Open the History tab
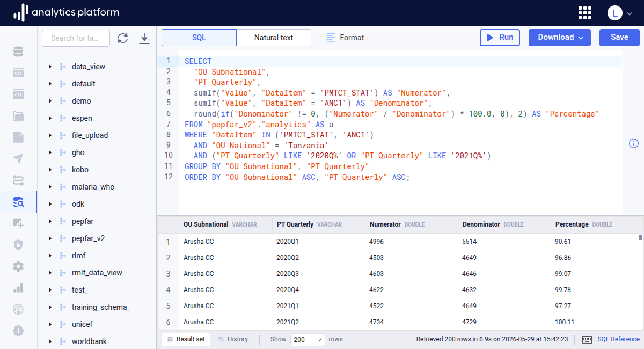 (x=233, y=339)
